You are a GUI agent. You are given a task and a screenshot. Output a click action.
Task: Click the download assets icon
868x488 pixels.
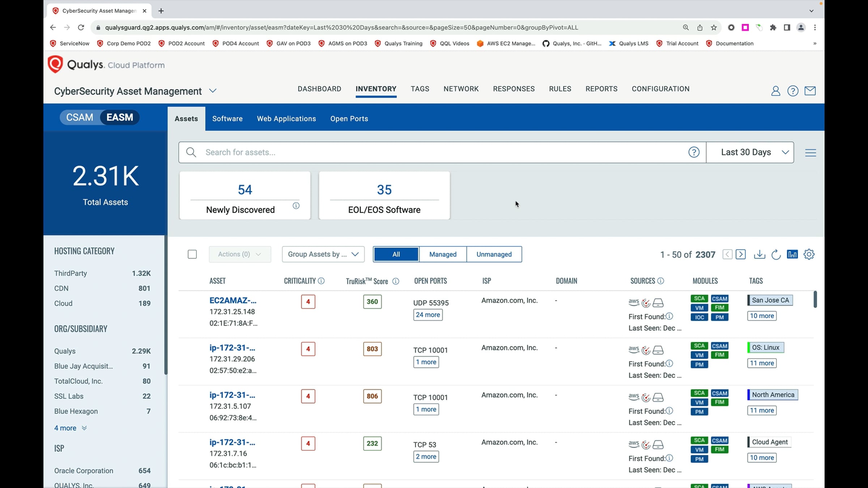[759, 254]
